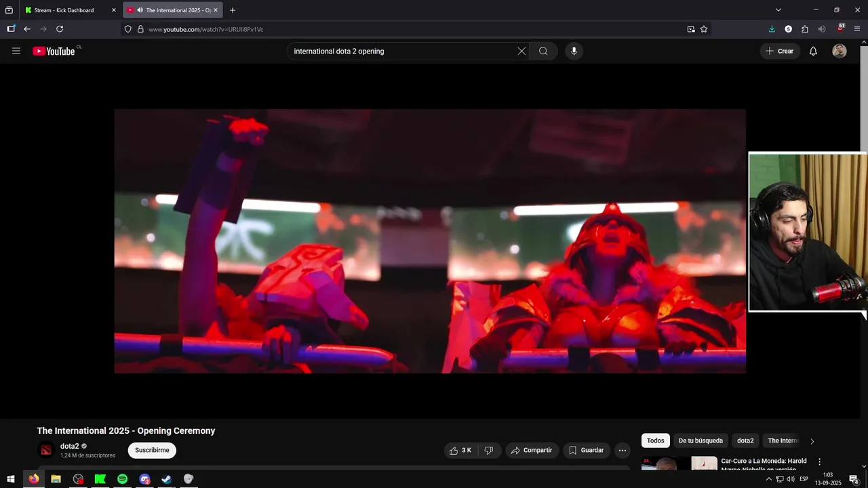Image resolution: width=868 pixels, height=488 pixels.
Task: Start voice search with the microphone
Action: point(574,51)
